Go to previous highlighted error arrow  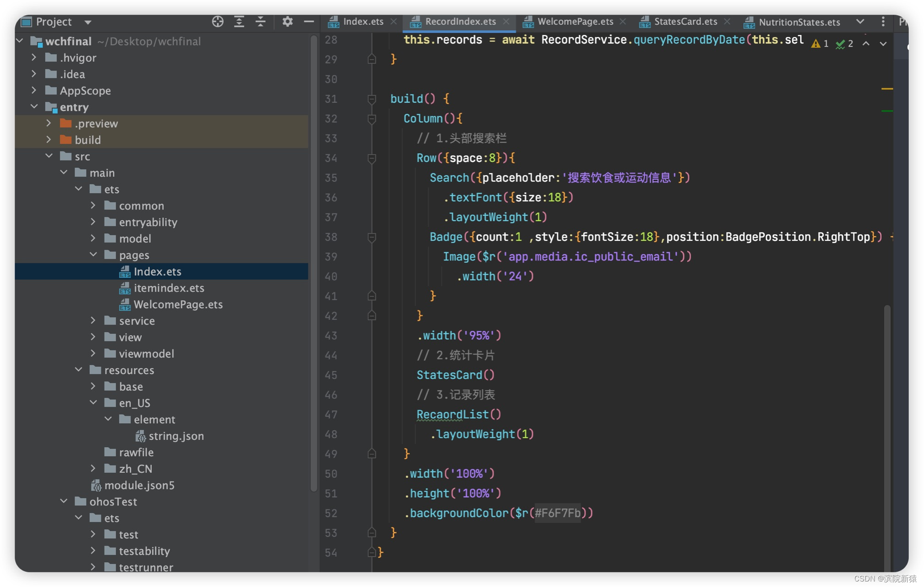point(866,44)
